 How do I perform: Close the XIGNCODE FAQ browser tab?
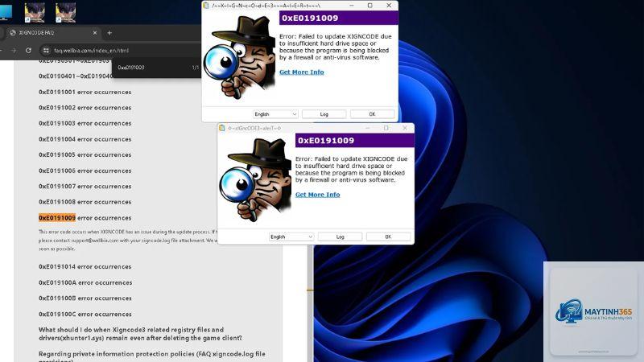point(95,33)
